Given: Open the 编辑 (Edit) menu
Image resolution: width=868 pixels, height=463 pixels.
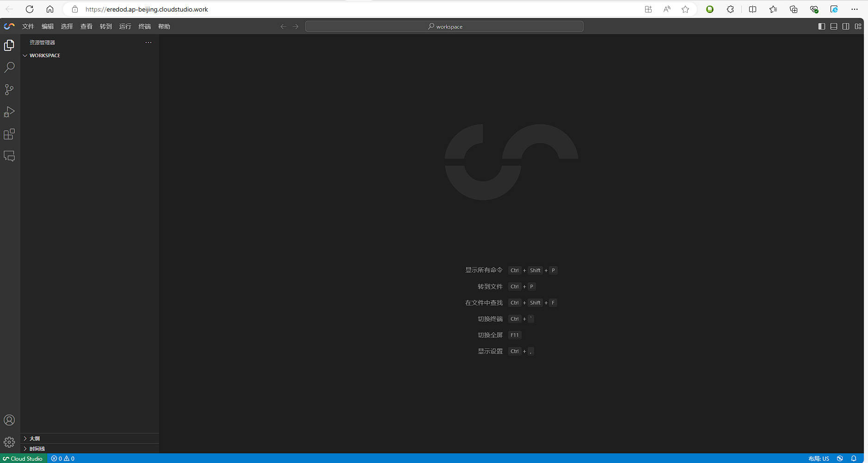Looking at the screenshot, I should click(48, 26).
